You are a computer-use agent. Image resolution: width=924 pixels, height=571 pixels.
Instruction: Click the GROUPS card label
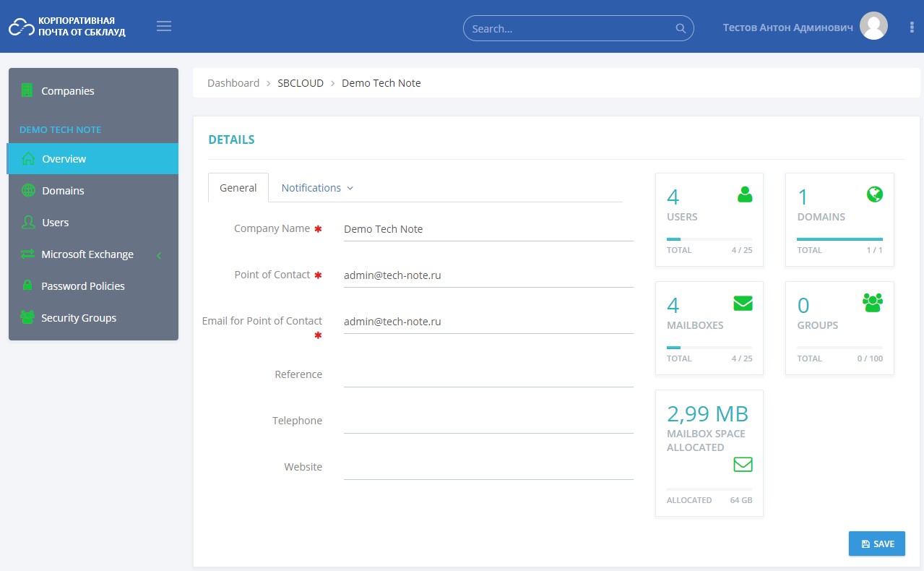point(818,325)
